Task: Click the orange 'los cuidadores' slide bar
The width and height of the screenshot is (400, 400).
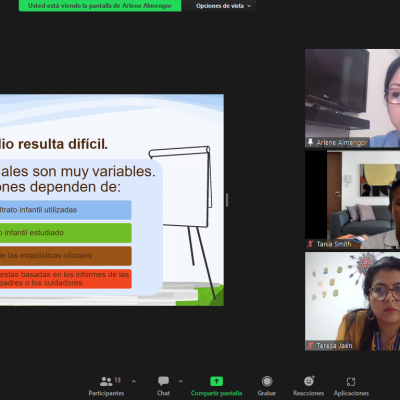Action: pos(66,279)
